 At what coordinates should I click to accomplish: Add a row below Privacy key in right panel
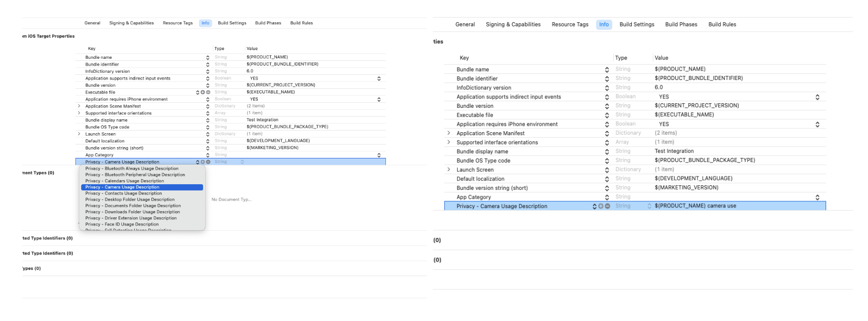pyautogui.click(x=601, y=206)
